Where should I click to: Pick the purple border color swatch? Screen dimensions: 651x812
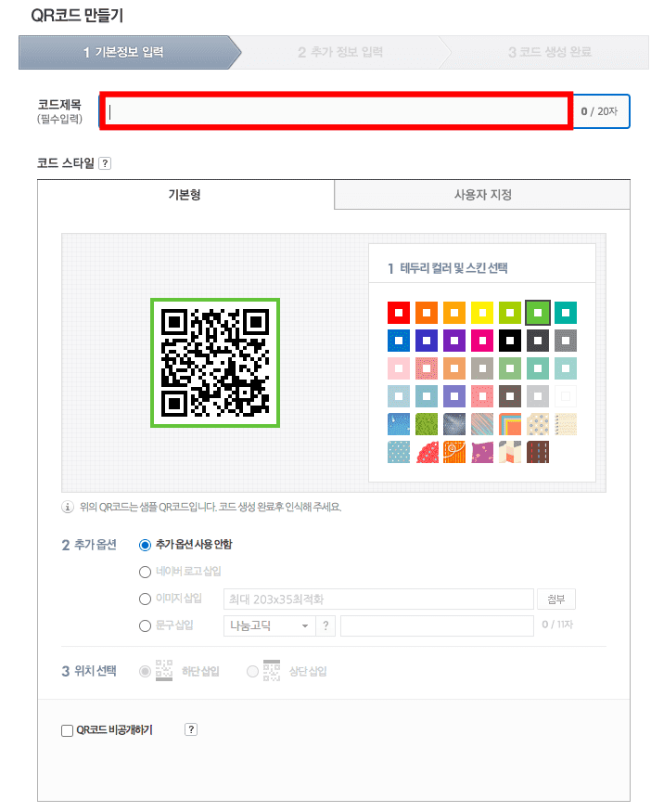[454, 341]
